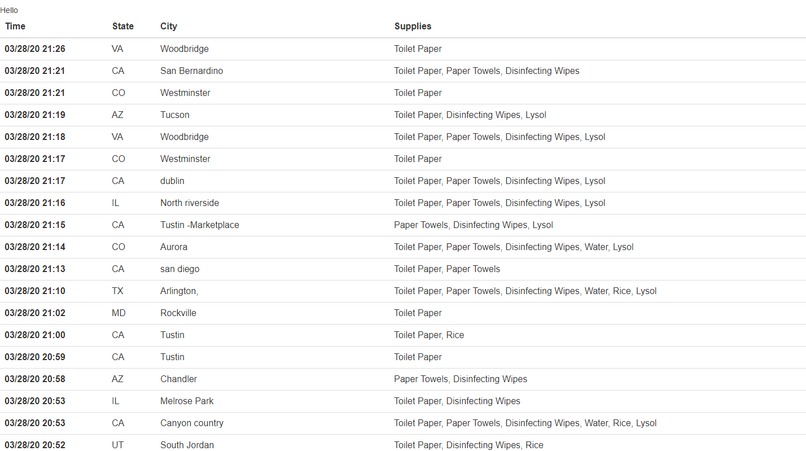Select the Arlington, TX row
Image resolution: width=806 pixels, height=451 pixels.
coord(403,291)
